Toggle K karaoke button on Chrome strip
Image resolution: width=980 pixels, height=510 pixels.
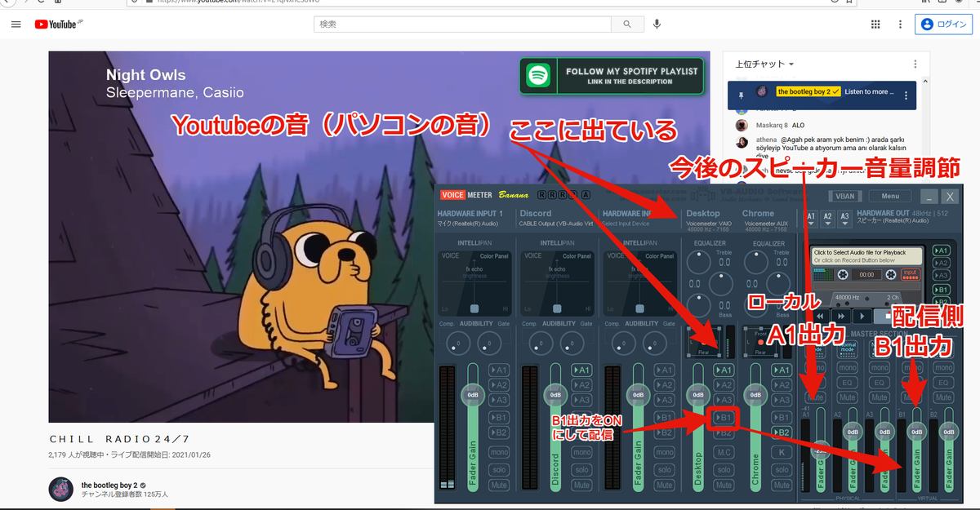[782, 452]
